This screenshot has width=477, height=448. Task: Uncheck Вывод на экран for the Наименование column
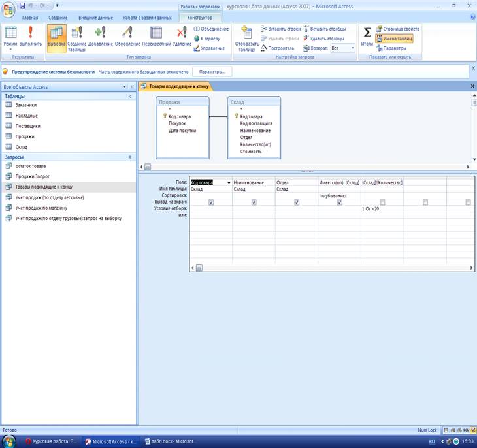[254, 202]
